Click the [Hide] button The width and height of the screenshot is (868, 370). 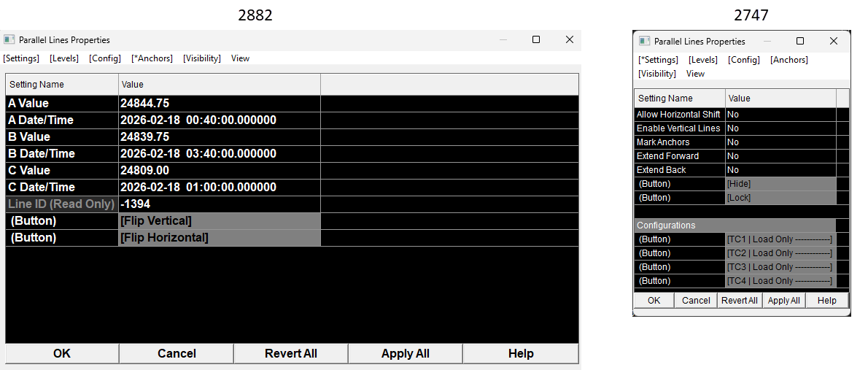tap(780, 183)
